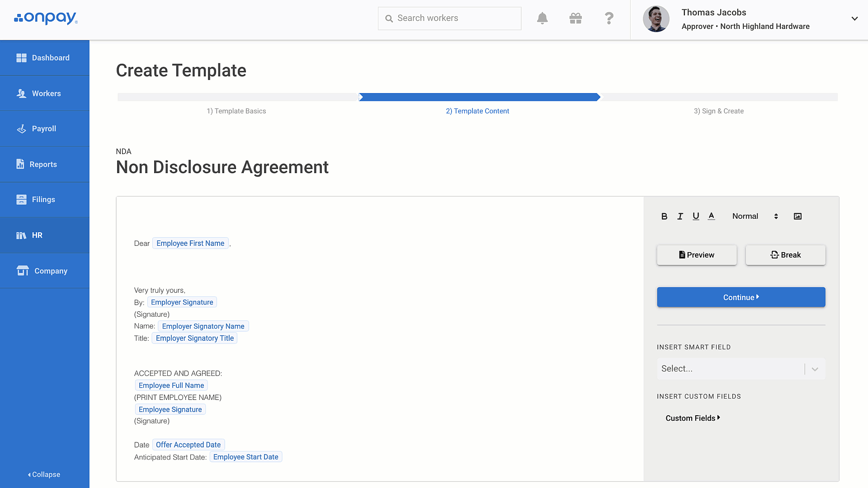The height and width of the screenshot is (488, 868).
Task: Open Reports section
Action: tap(45, 164)
